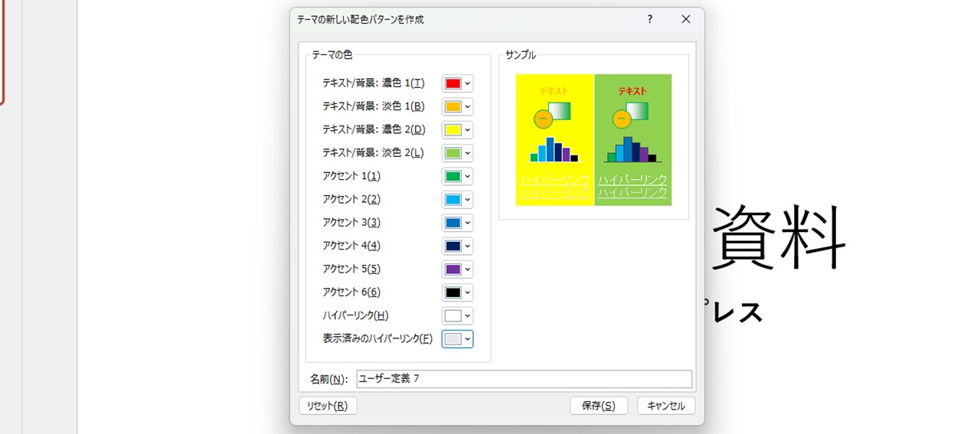Click the help question mark icon
This screenshot has width=980, height=434.
(x=650, y=19)
